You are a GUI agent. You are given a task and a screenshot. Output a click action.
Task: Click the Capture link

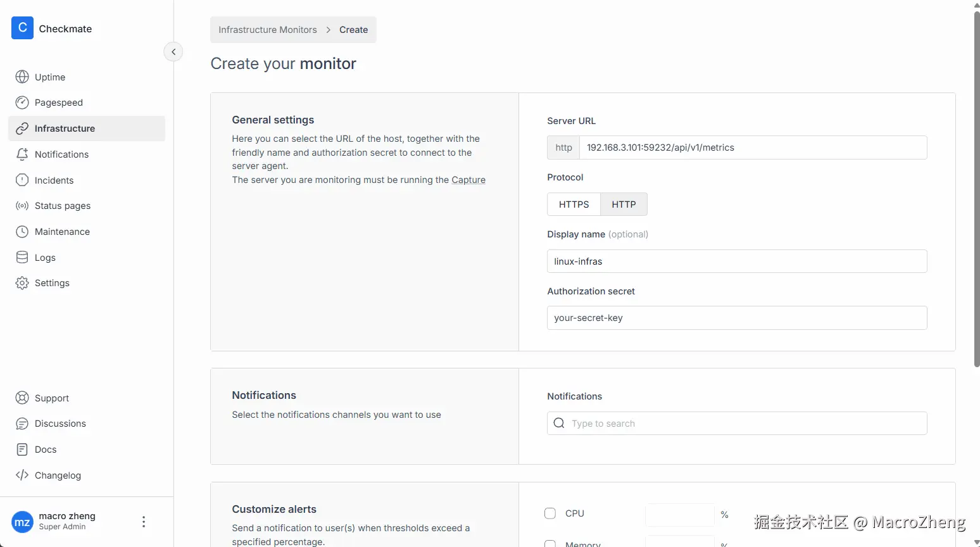(468, 180)
